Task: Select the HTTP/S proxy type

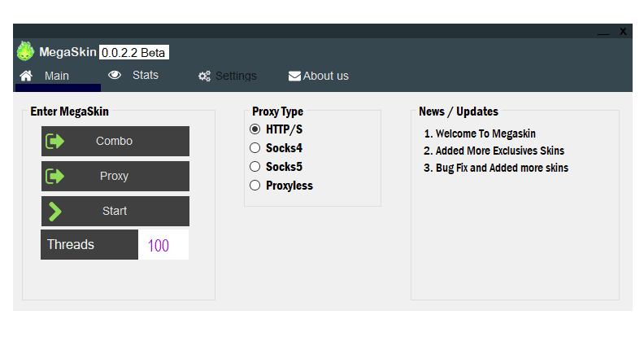Action: [x=276, y=129]
